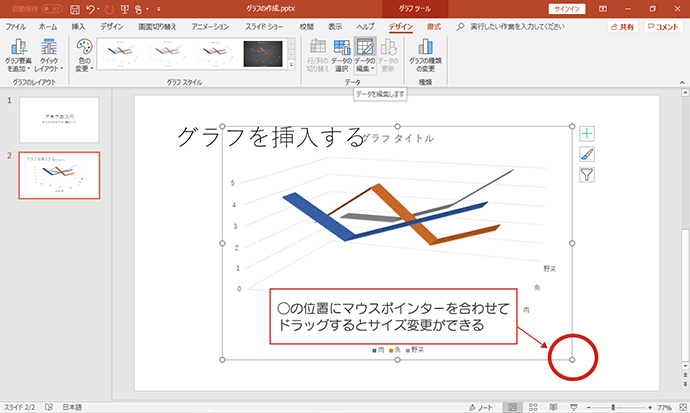This screenshot has height=413, width=690.
Task: Open the Quick Layout icon
Action: (x=49, y=48)
